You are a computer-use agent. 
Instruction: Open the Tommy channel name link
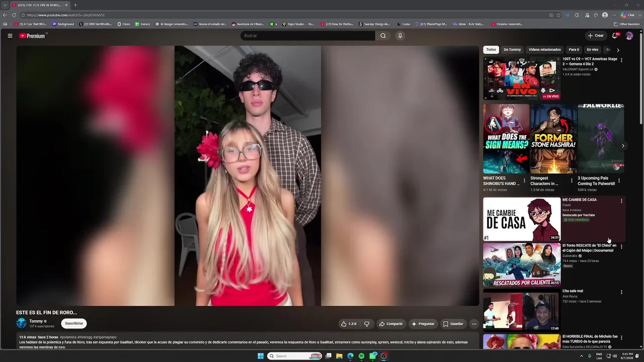tap(36, 321)
